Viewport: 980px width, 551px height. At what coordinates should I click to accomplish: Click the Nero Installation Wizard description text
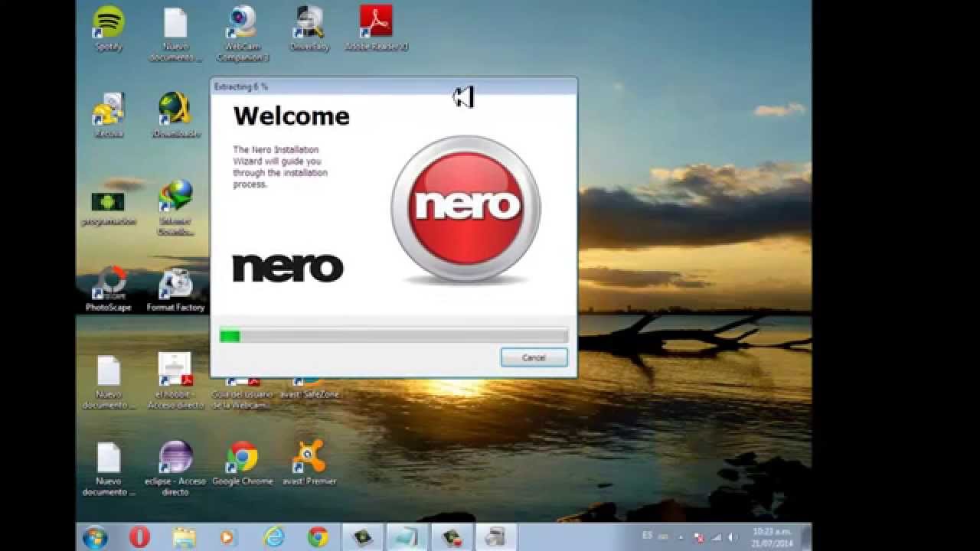pos(280,167)
